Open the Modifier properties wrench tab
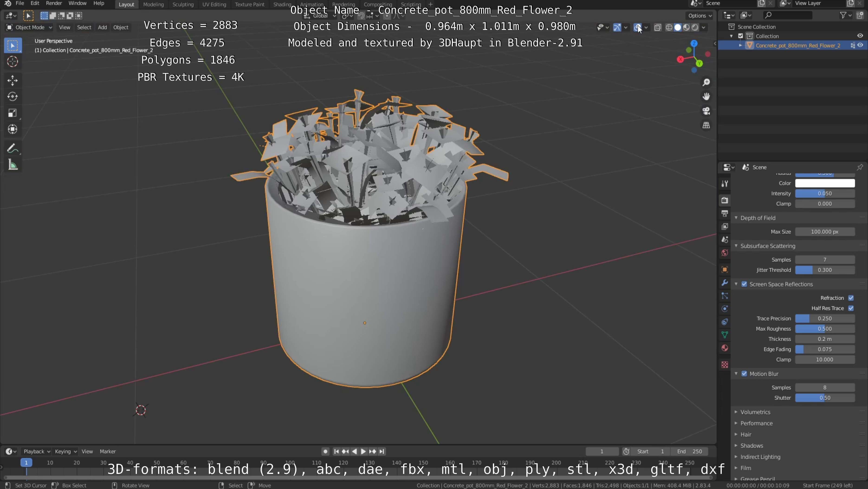Image resolution: width=868 pixels, height=489 pixels. click(725, 283)
